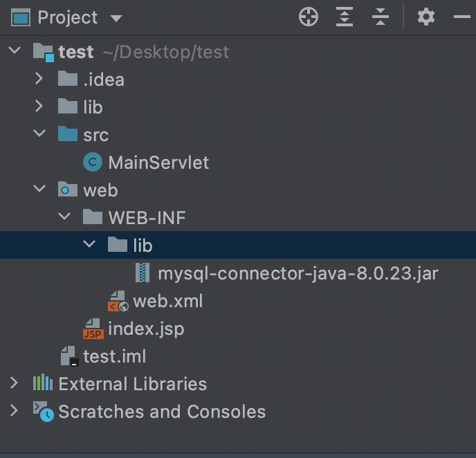476x458 pixels.
Task: Click the index.jsp JSP file icon
Action: 93,329
